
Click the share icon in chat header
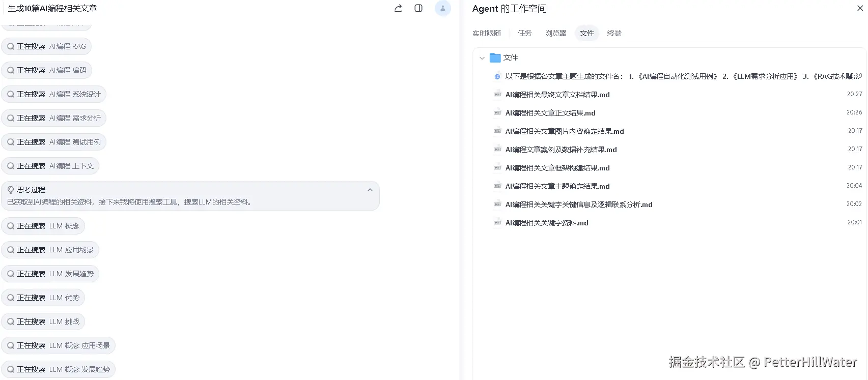pyautogui.click(x=398, y=8)
